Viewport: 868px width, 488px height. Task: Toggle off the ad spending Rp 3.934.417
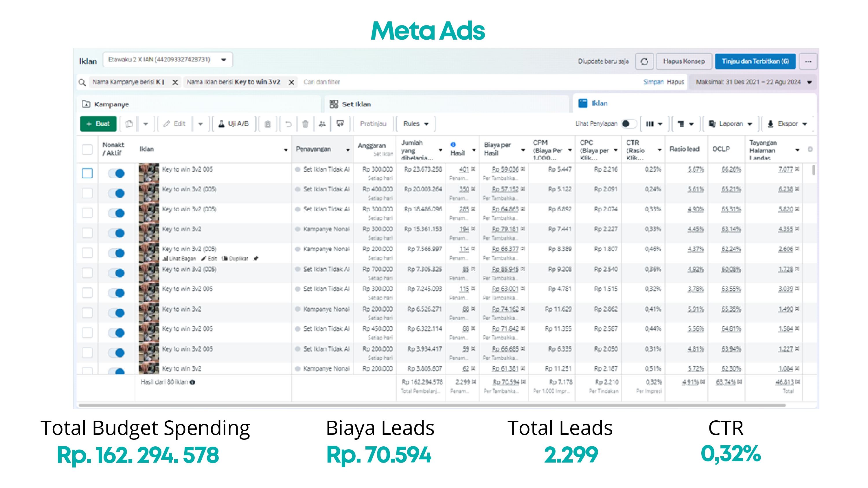[x=116, y=353]
